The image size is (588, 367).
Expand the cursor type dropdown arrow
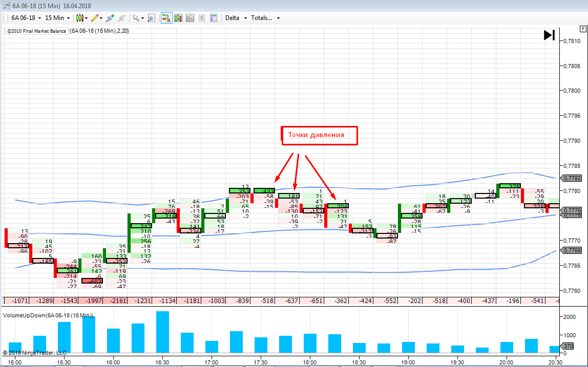[x=142, y=18]
